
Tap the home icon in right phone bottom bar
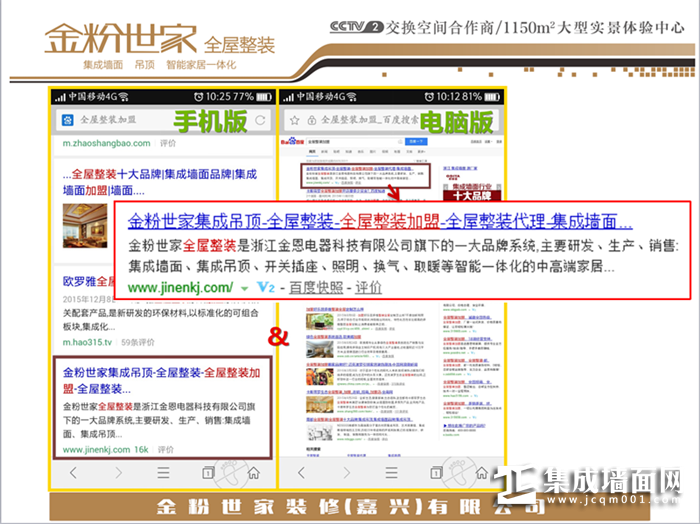pos(482,472)
